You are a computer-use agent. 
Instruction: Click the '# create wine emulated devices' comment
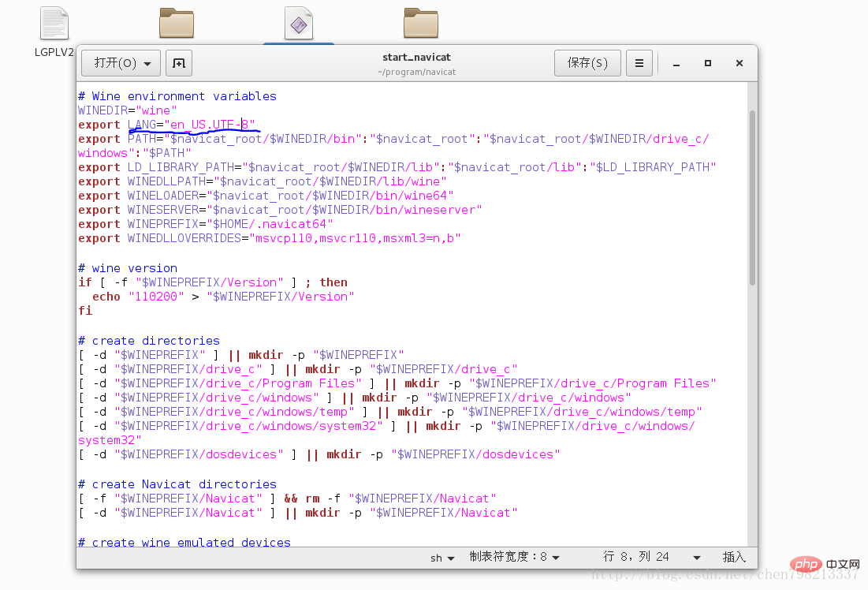(x=184, y=542)
